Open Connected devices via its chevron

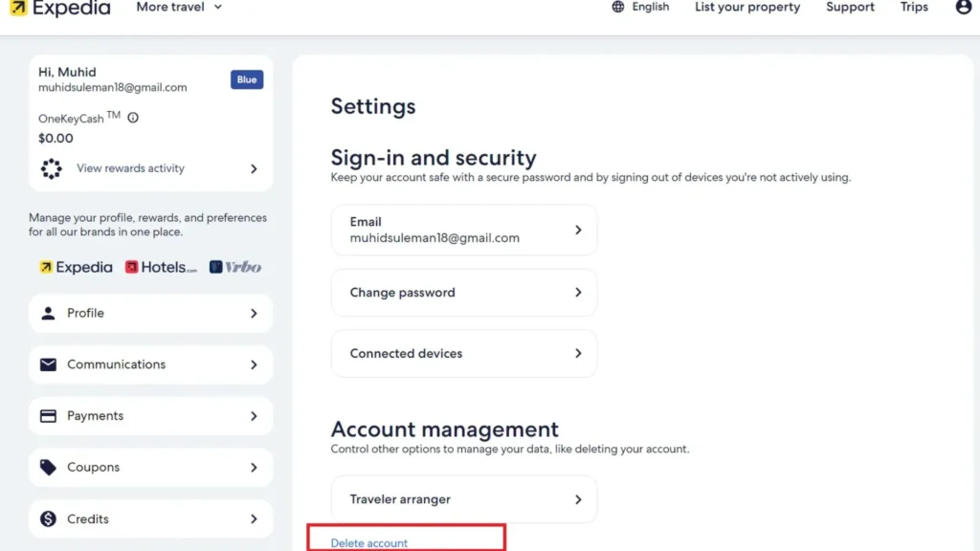pos(578,353)
